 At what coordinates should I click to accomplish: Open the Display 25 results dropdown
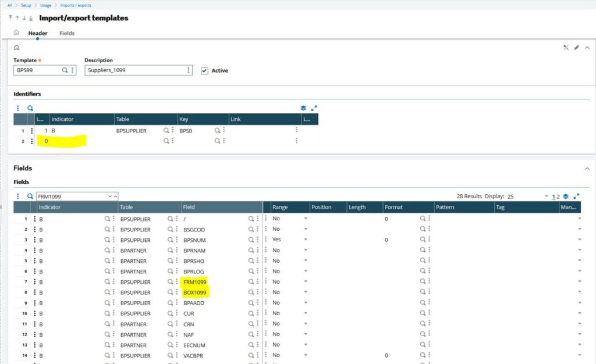pos(545,196)
